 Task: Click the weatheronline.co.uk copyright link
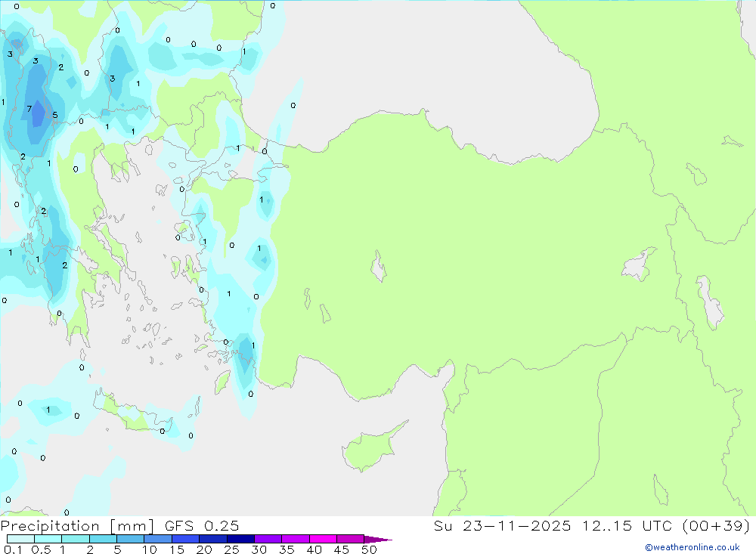coord(692,547)
